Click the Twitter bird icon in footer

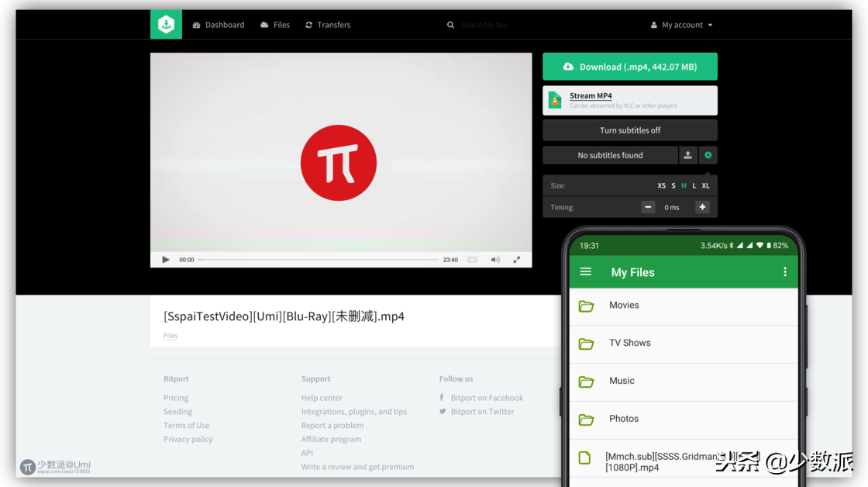tap(443, 411)
